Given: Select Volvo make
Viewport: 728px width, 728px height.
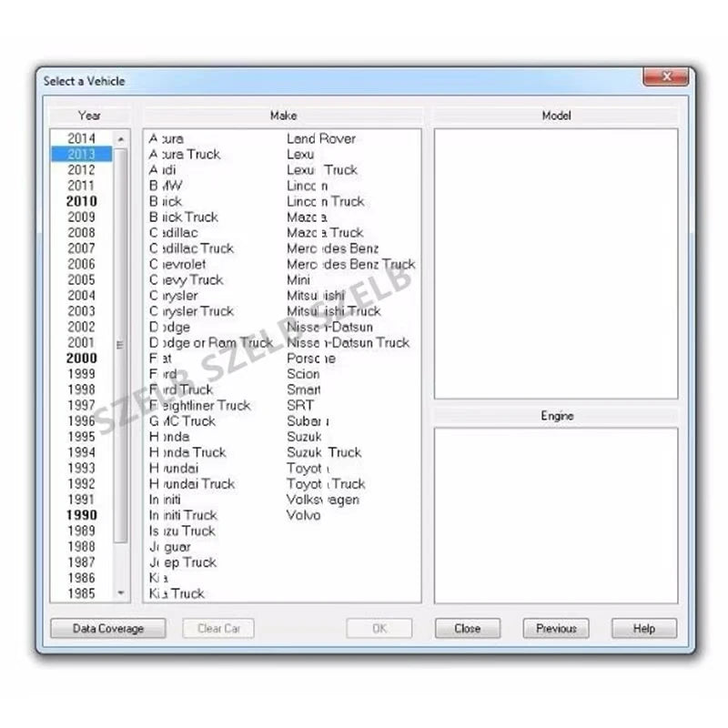Looking at the screenshot, I should click(304, 515).
